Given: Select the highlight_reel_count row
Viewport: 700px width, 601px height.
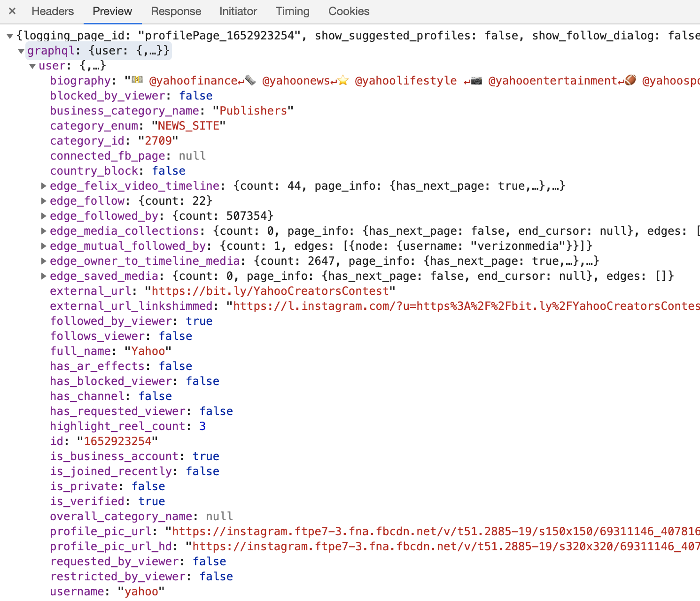Looking at the screenshot, I should tap(128, 426).
